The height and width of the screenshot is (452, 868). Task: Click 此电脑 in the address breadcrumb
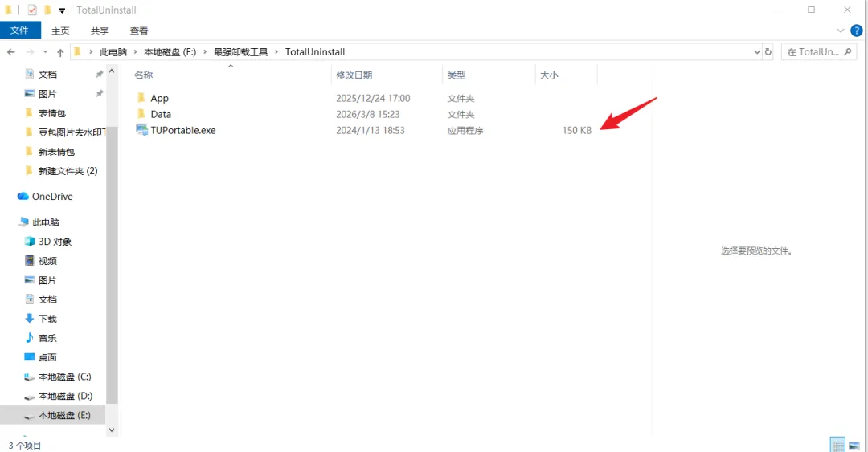pos(113,52)
